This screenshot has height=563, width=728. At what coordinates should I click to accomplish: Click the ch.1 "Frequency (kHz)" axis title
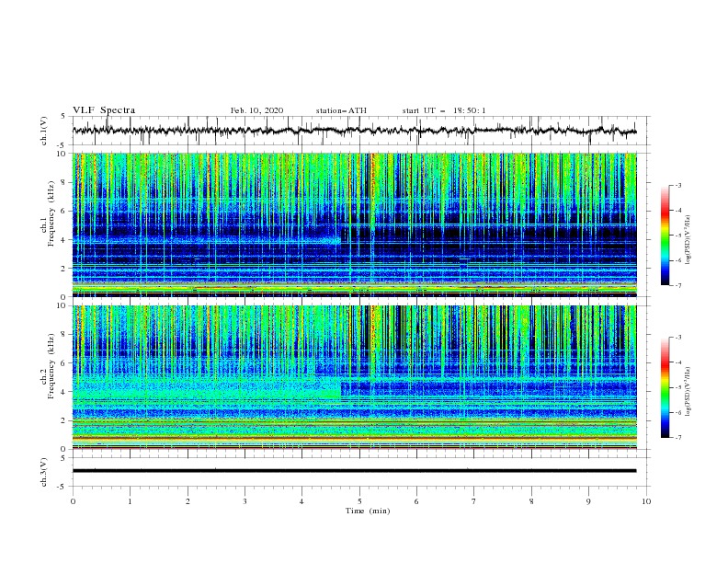click(51, 213)
